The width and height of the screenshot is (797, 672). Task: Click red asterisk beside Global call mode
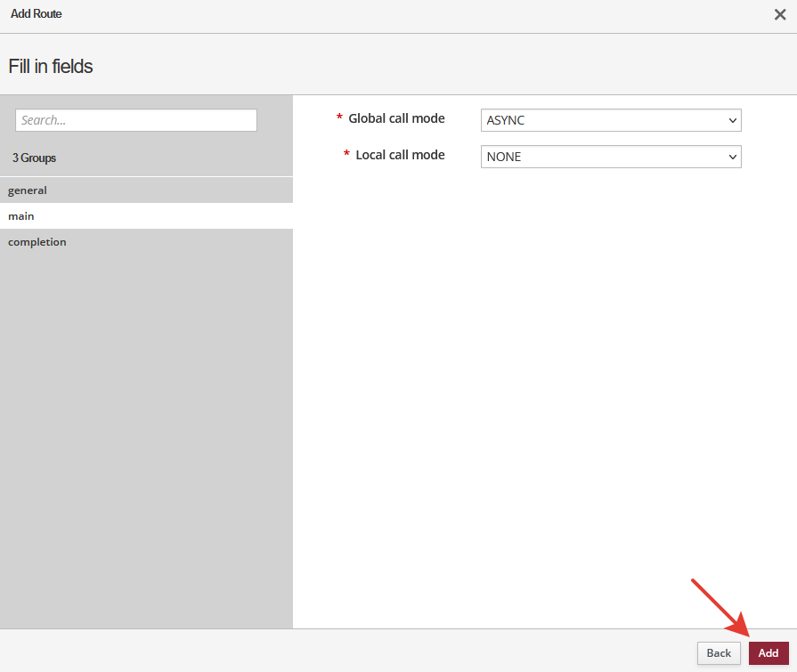click(339, 119)
